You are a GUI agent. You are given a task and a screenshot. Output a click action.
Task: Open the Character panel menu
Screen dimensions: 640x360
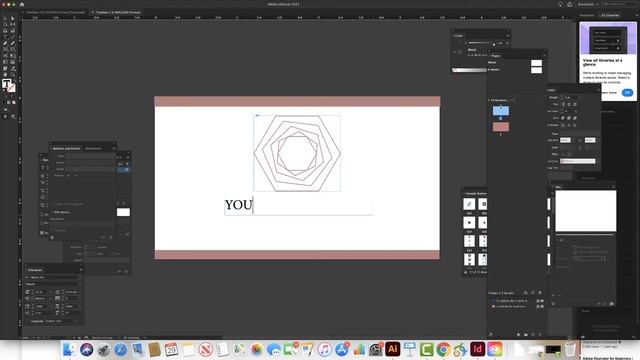pos(80,270)
